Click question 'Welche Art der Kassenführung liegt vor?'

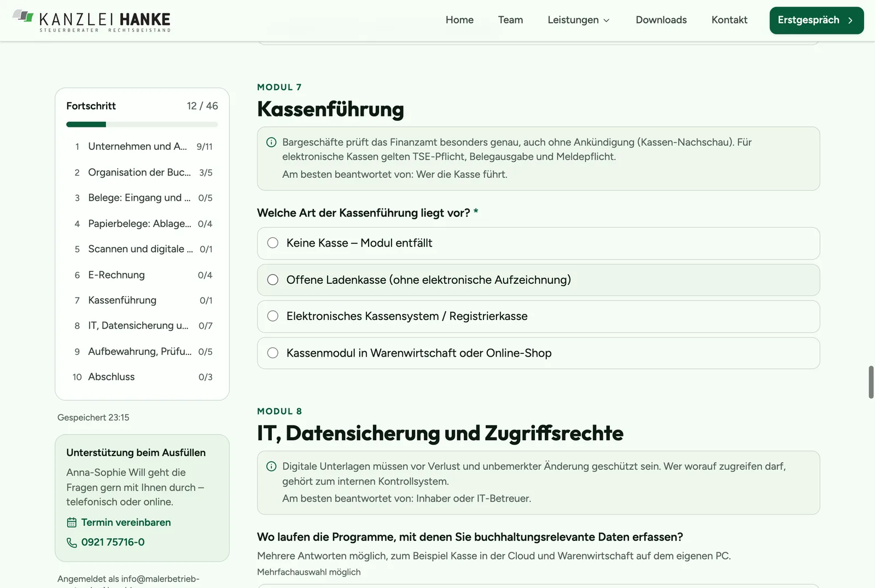point(367,213)
